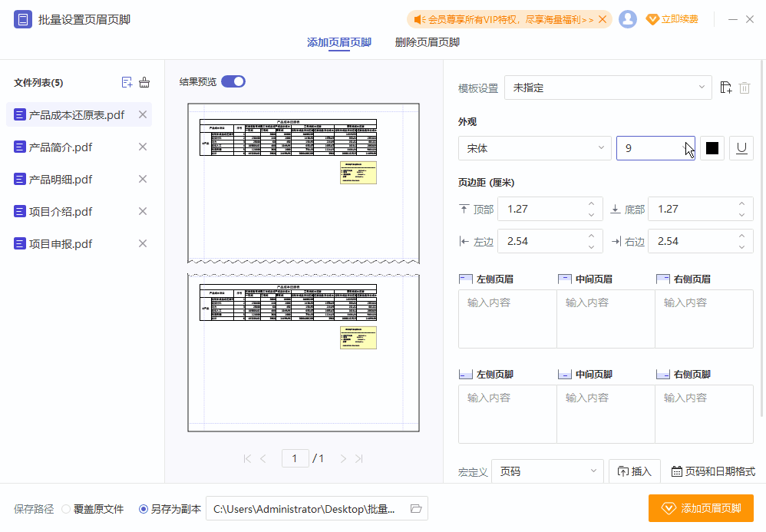Click the 添加页眉页脚 orange button

pos(700,508)
